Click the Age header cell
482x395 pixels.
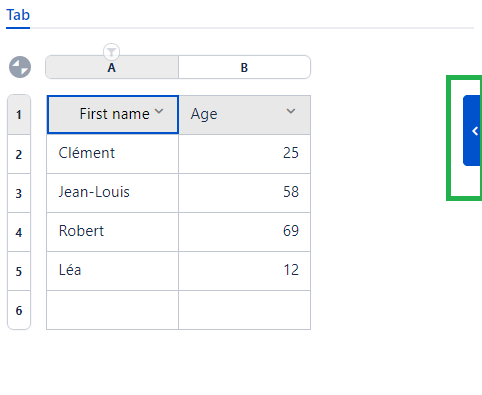point(245,115)
